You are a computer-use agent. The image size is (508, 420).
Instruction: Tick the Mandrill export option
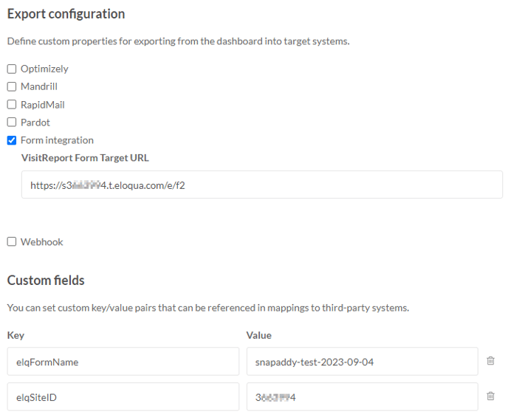pos(12,87)
